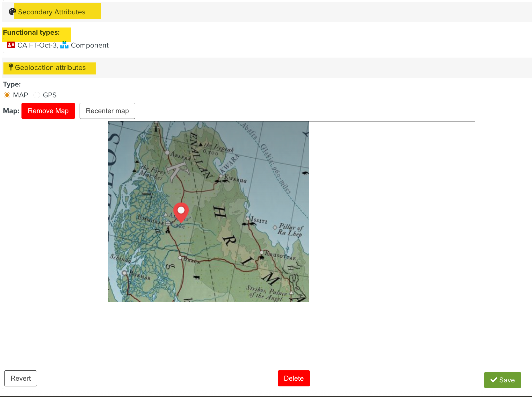532x397 pixels.
Task: Click the Component functional type tag
Action: pos(90,45)
